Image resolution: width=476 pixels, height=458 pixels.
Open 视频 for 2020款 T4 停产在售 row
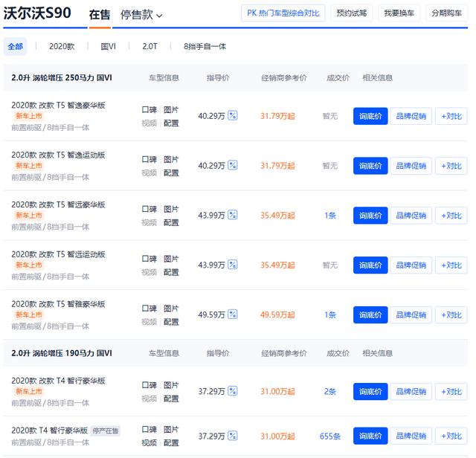pos(149,443)
